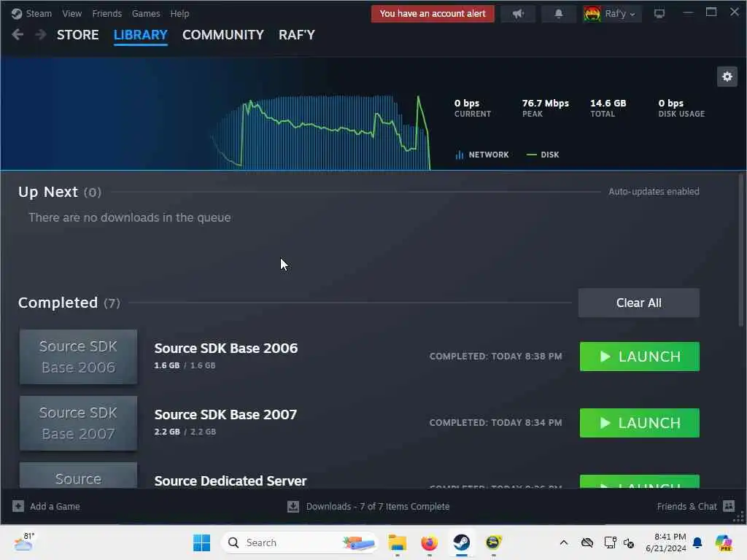This screenshot has width=747, height=560.
Task: Open the notifications bell in Steam
Action: click(x=558, y=13)
